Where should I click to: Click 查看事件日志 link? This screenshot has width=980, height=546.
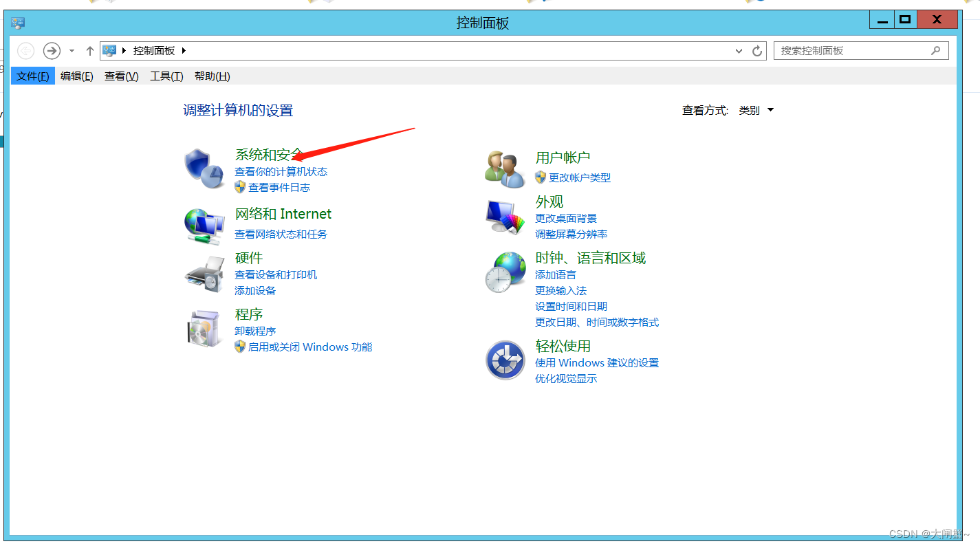279,188
